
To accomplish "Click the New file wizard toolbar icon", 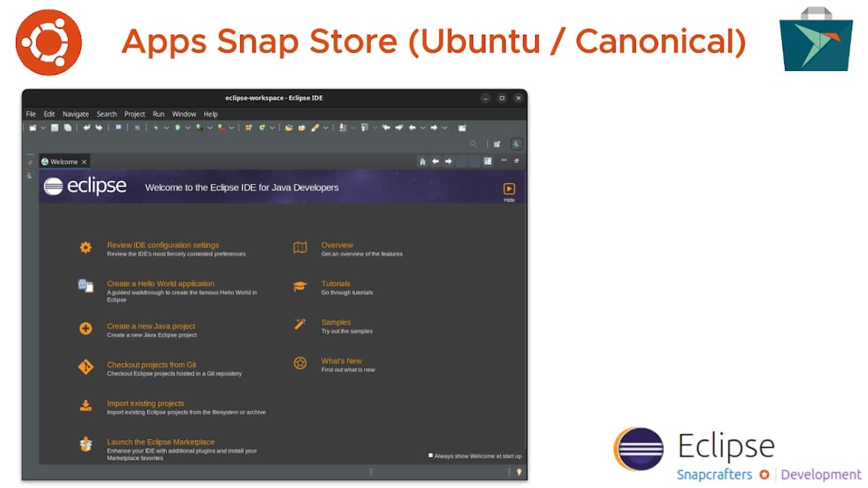I will [x=33, y=128].
